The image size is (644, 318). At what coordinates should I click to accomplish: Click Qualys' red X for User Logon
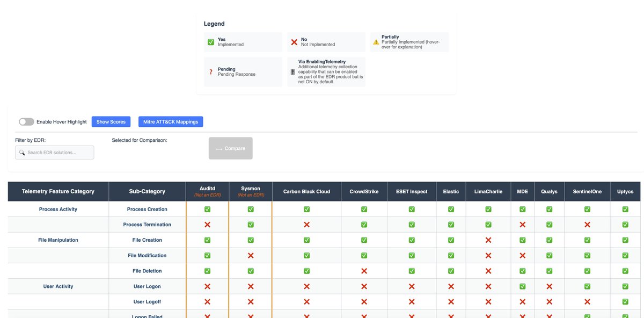(x=549, y=286)
